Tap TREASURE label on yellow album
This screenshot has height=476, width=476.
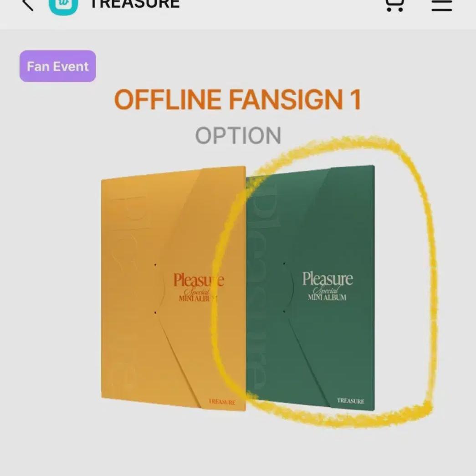point(222,402)
